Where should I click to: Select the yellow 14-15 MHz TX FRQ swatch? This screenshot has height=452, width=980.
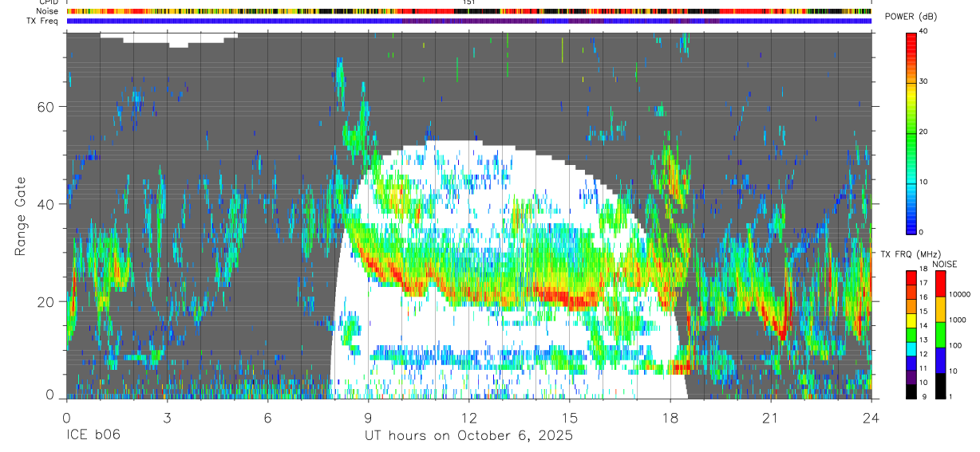[x=911, y=320]
